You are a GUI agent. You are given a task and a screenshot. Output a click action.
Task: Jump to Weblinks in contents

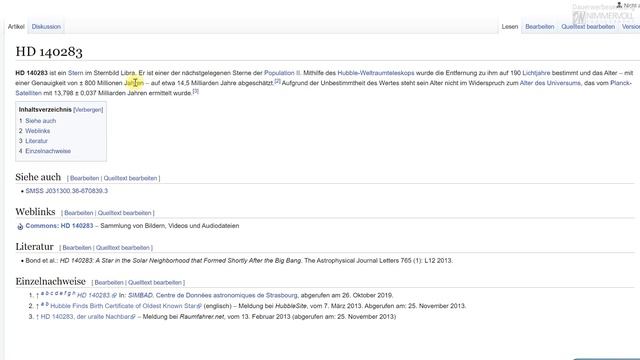coord(38,131)
